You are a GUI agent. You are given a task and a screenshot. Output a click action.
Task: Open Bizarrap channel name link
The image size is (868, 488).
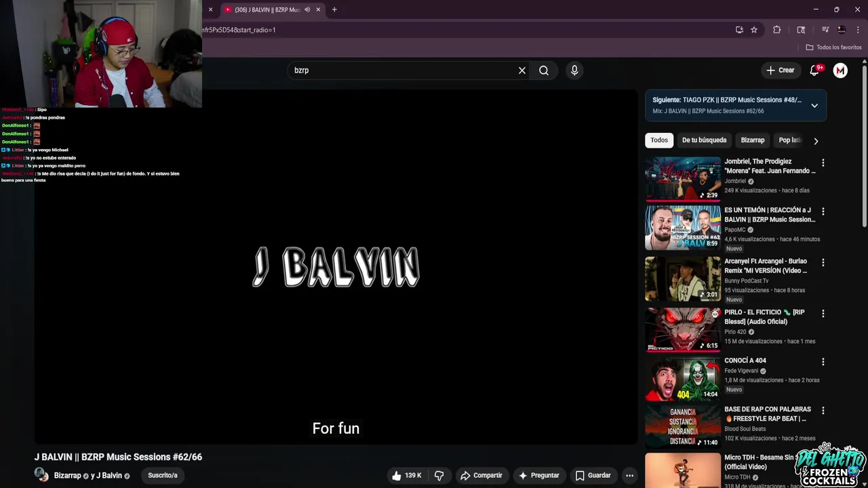[67, 476]
